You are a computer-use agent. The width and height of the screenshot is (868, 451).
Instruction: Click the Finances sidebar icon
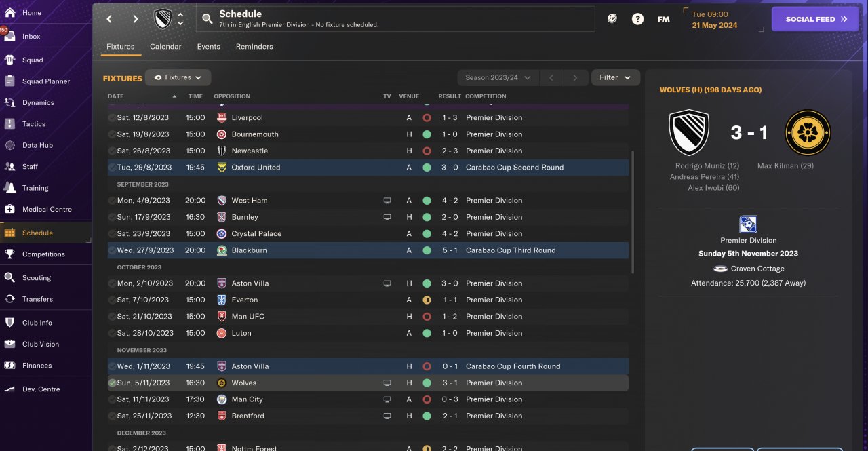point(9,366)
